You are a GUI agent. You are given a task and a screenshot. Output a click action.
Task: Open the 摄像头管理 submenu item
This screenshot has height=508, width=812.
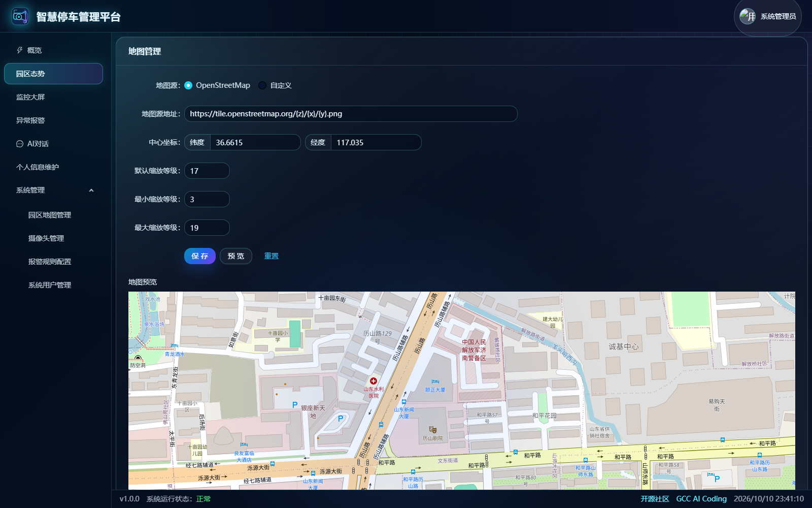point(53,238)
